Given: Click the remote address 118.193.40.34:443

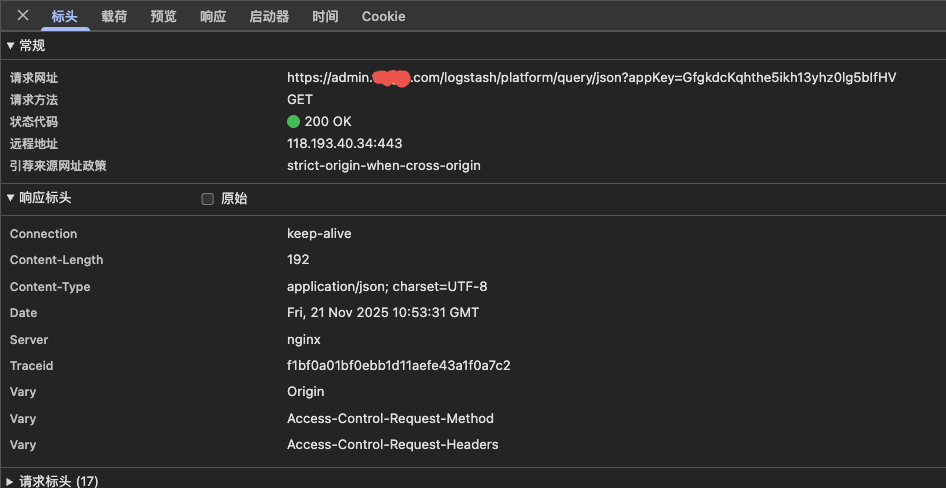Looking at the screenshot, I should (344, 143).
